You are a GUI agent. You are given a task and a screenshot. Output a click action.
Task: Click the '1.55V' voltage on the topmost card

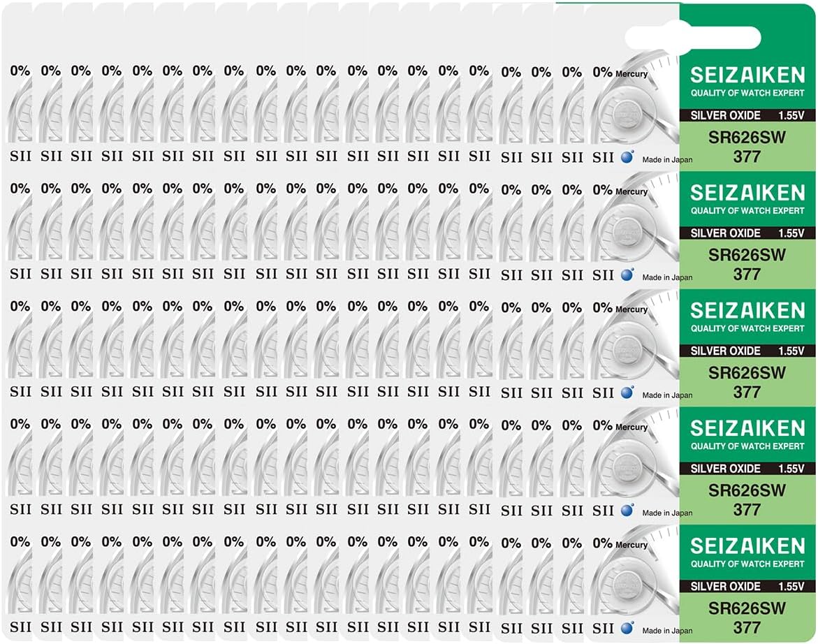(x=791, y=115)
